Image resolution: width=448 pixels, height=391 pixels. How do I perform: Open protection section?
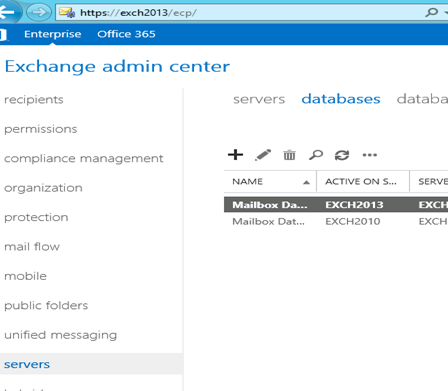(36, 217)
